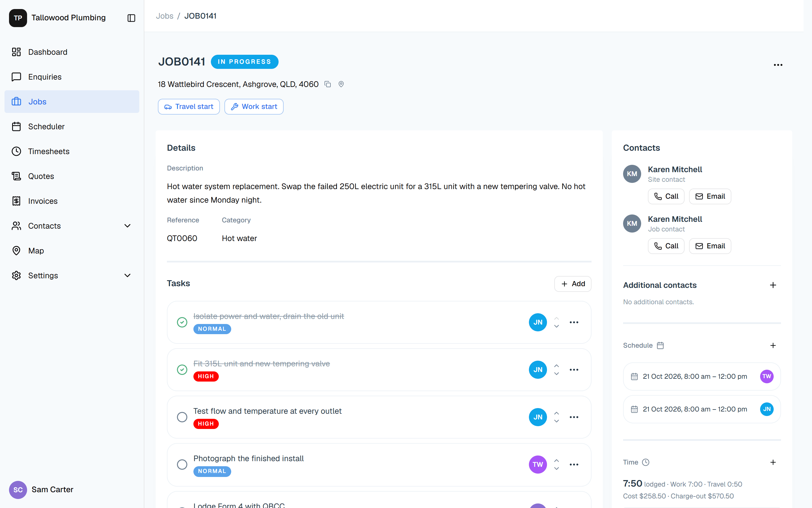
Task: Open schedule entry assigned to TW
Action: pos(702,376)
